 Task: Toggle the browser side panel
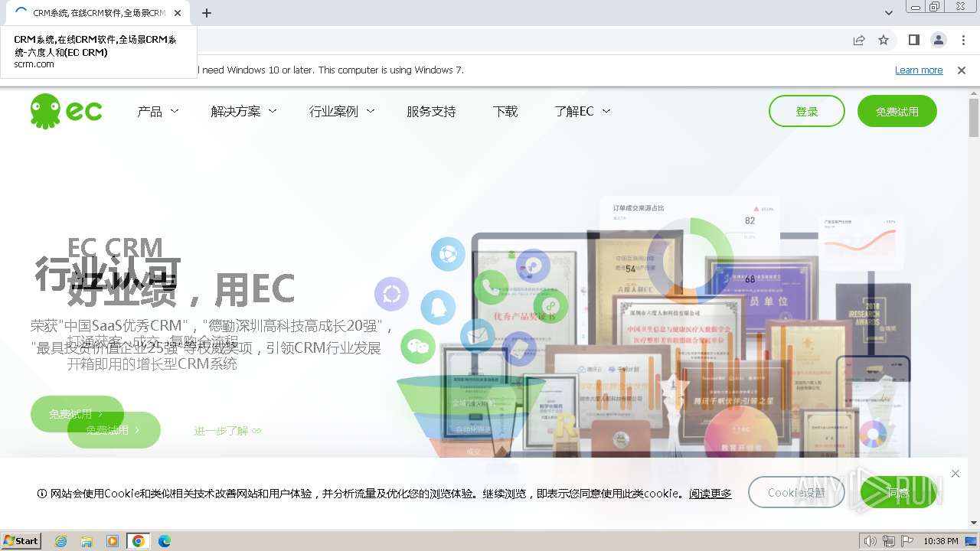pyautogui.click(x=913, y=40)
